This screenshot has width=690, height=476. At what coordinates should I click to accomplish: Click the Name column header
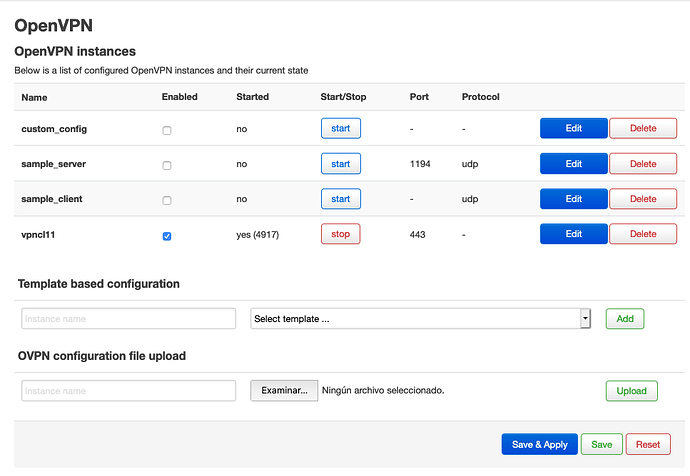tap(34, 97)
